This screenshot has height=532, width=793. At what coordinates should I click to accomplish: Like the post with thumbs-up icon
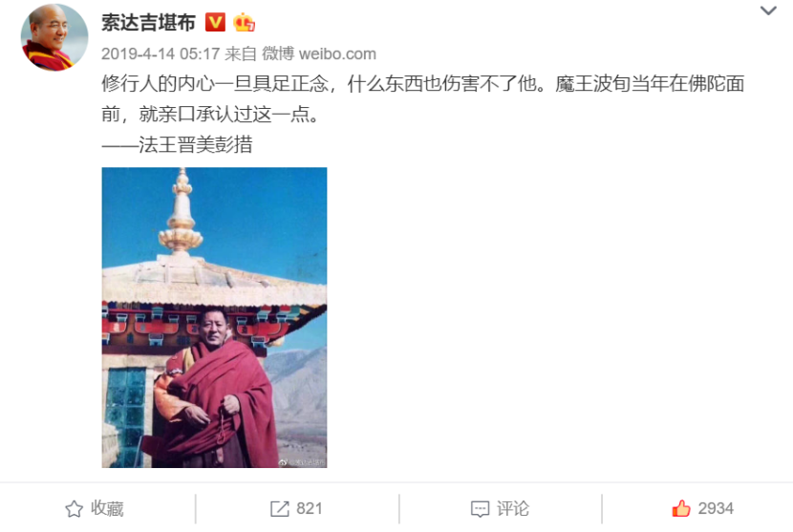(x=680, y=508)
